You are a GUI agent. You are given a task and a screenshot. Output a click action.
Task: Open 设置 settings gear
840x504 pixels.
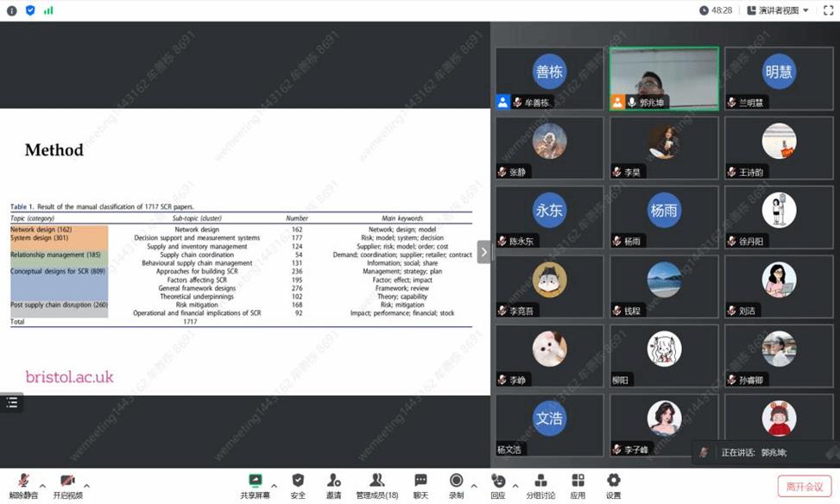click(x=613, y=482)
